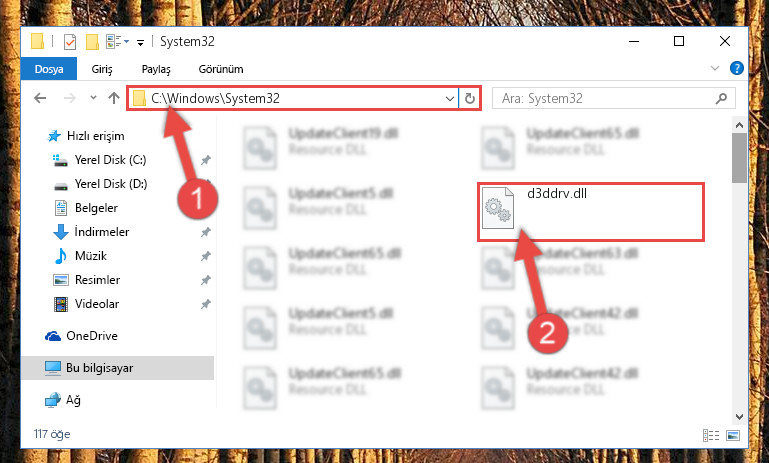Select the d3ddrv.dll file
The height and width of the screenshot is (463, 769).
tap(591, 212)
